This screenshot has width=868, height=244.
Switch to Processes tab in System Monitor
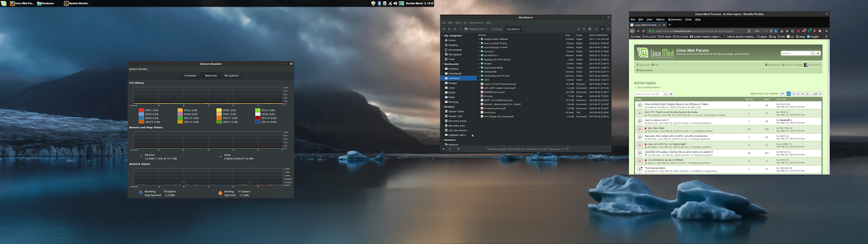tap(190, 75)
